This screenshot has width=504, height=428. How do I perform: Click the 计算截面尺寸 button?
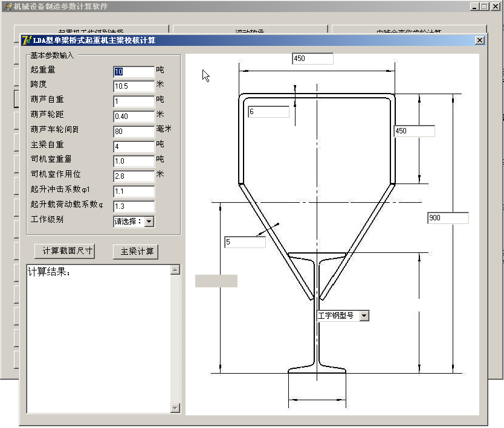[65, 251]
